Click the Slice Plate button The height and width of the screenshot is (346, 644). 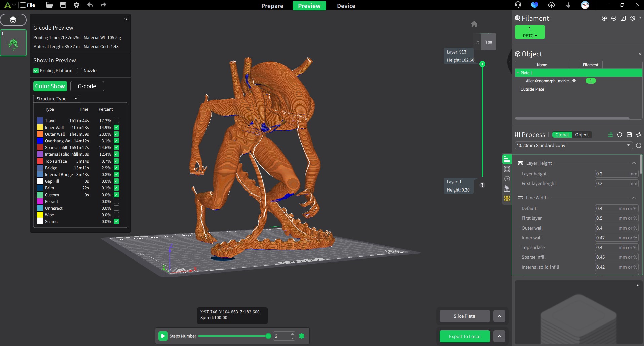(x=464, y=316)
